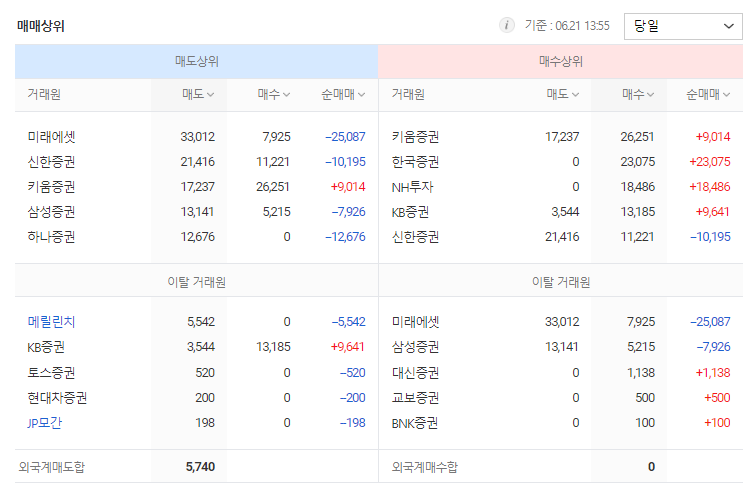This screenshot has height=487, width=749.
Task: Click the 매도상위 blue header
Action: pos(196,62)
